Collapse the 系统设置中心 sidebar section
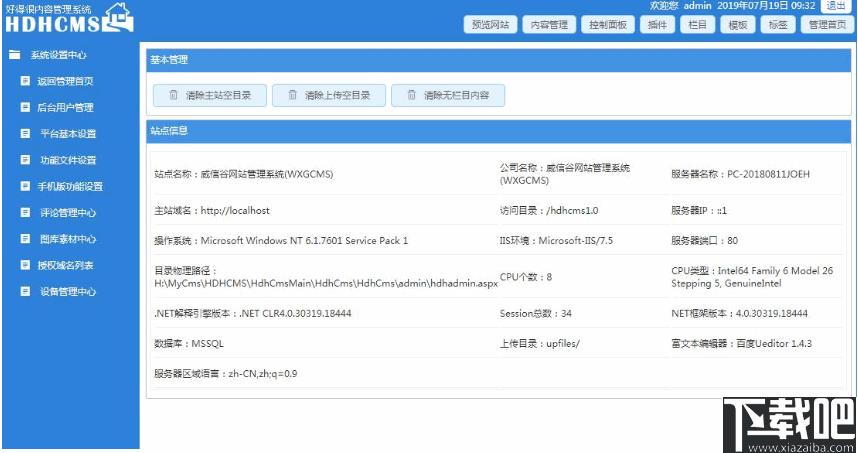 pos(57,55)
